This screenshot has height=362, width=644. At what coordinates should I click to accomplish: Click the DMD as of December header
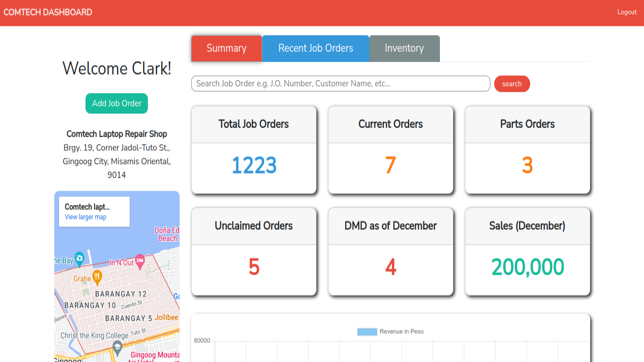(x=391, y=226)
